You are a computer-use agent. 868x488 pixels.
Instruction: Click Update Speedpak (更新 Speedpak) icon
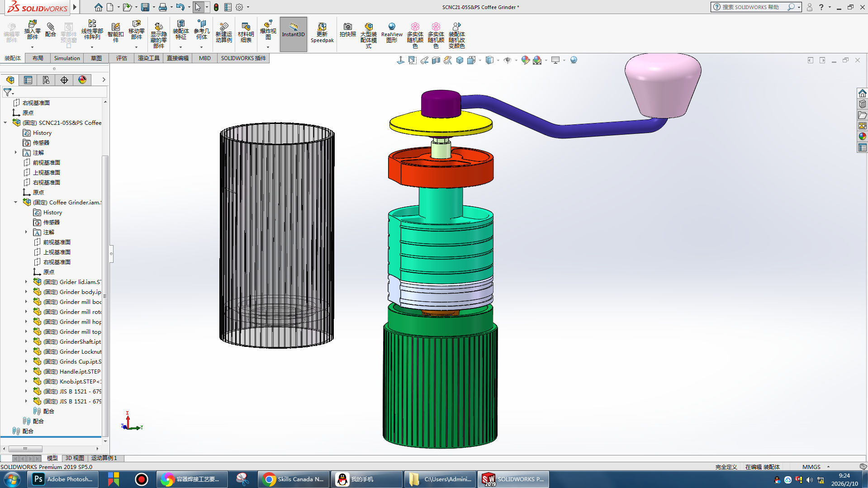322,33
